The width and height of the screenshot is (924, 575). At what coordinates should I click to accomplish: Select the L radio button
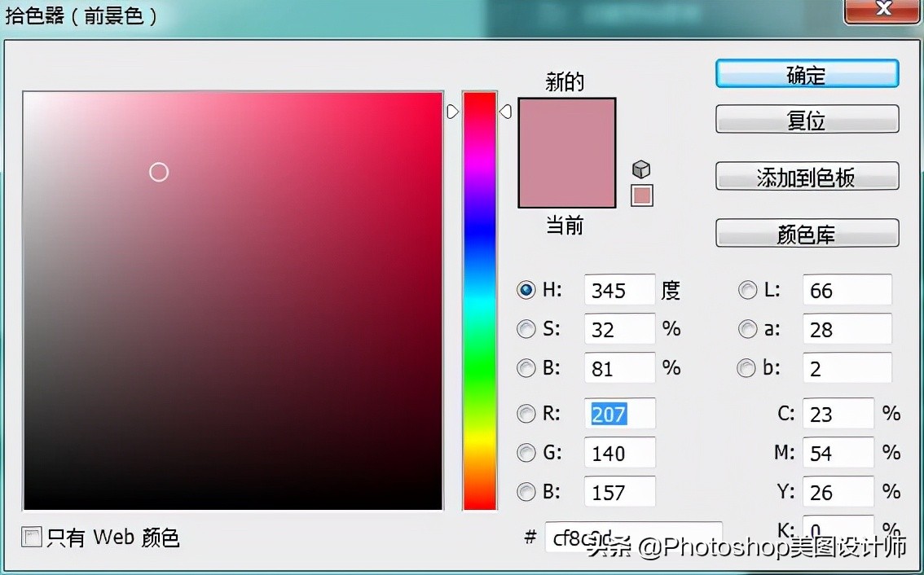(x=747, y=289)
